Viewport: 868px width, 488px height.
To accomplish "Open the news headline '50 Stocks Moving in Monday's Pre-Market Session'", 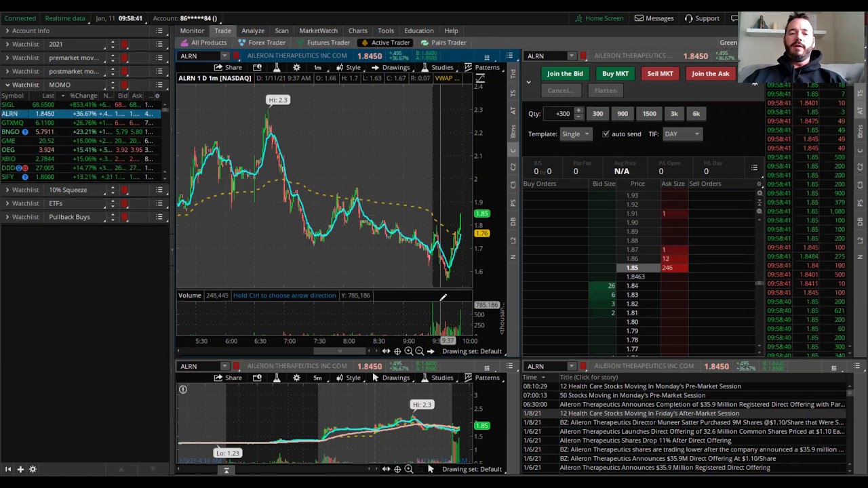I will pos(632,395).
